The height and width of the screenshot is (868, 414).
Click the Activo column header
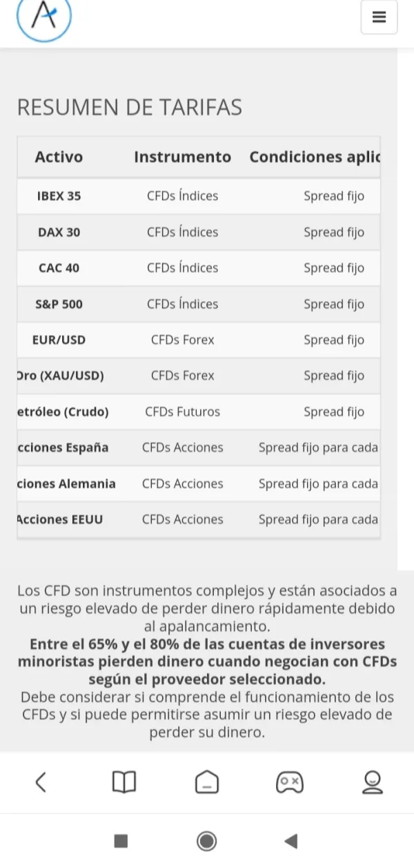[x=59, y=157]
